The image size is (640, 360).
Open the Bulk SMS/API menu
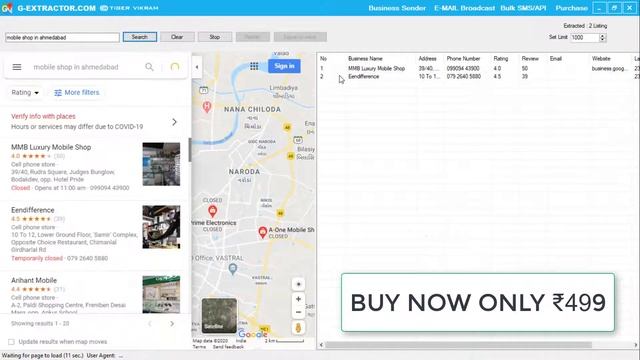point(523,8)
